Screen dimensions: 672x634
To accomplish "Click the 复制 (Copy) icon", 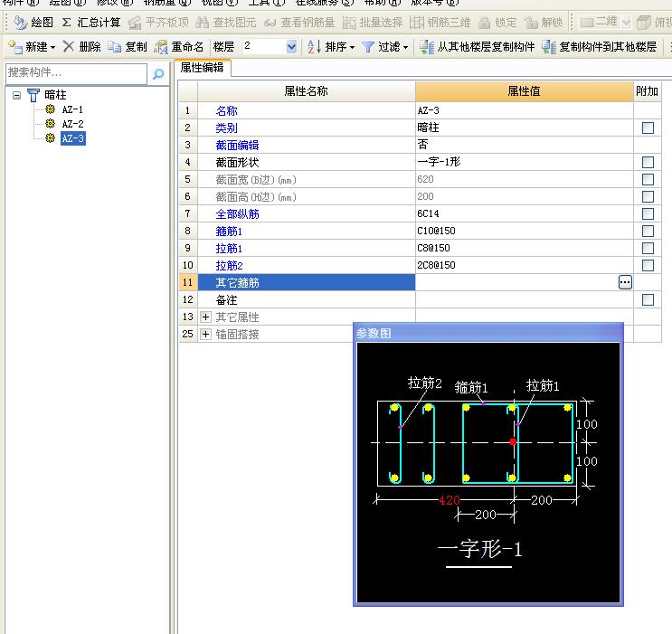I will (114, 47).
